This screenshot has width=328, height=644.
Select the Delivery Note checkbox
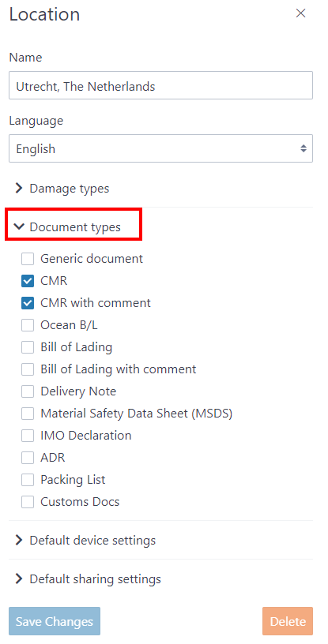(28, 391)
